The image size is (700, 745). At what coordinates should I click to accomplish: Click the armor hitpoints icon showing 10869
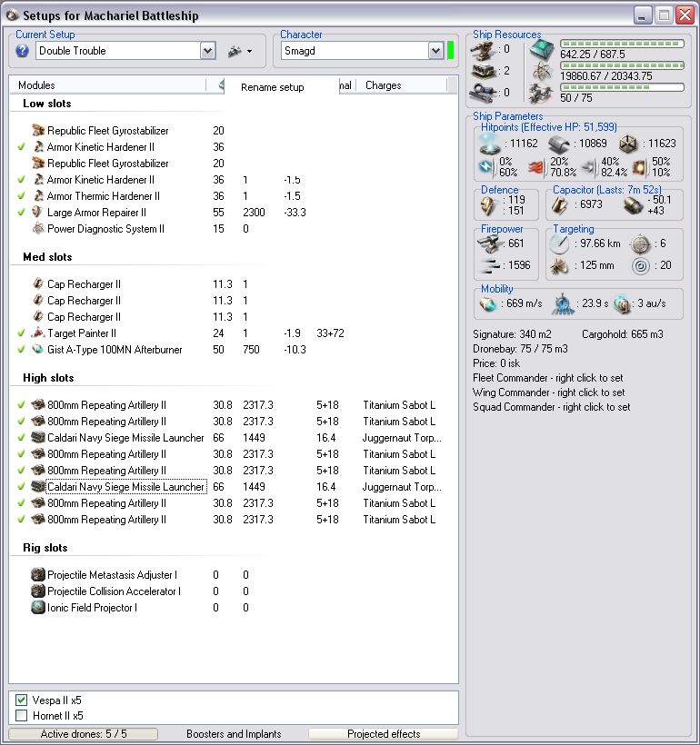(558, 144)
